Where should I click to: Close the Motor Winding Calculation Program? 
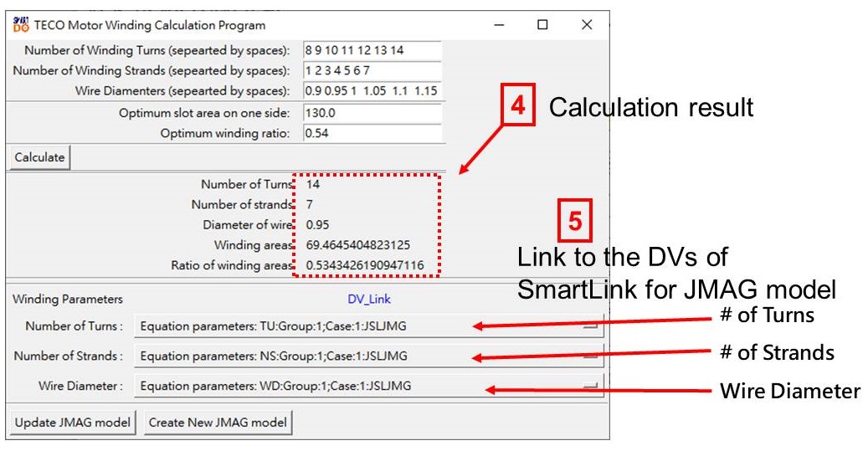click(587, 26)
